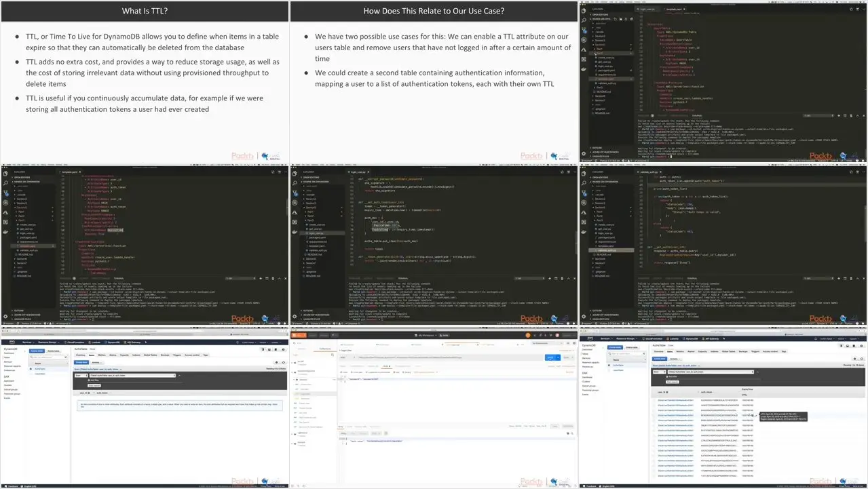Open Docker whale icon in top-right VS Code frame
Screen dimensions: 868x489
pos(584,69)
